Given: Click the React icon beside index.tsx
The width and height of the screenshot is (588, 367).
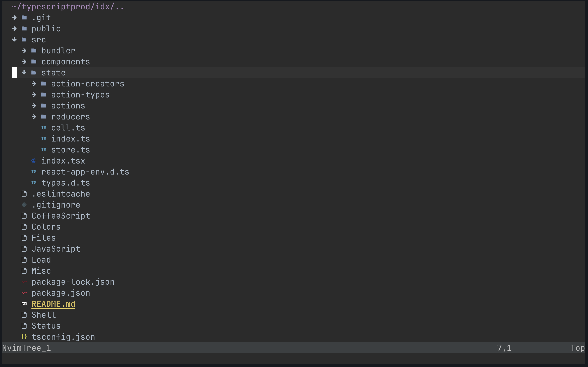Looking at the screenshot, I should tap(34, 161).
